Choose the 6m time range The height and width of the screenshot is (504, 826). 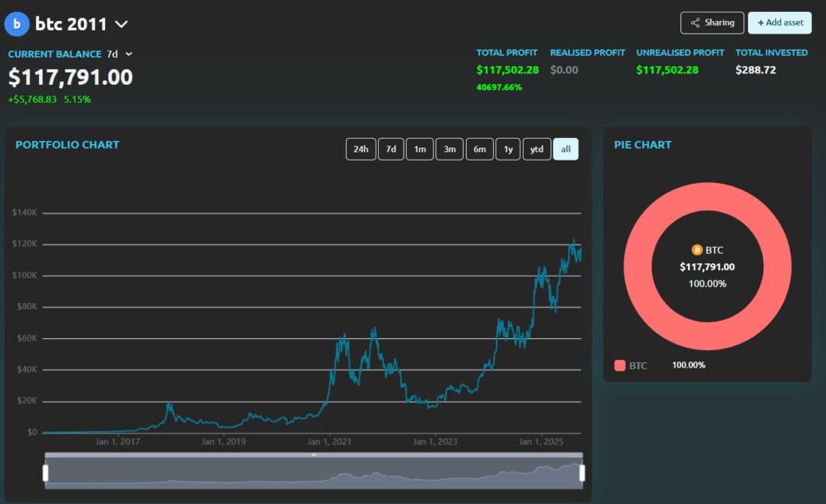pos(479,149)
